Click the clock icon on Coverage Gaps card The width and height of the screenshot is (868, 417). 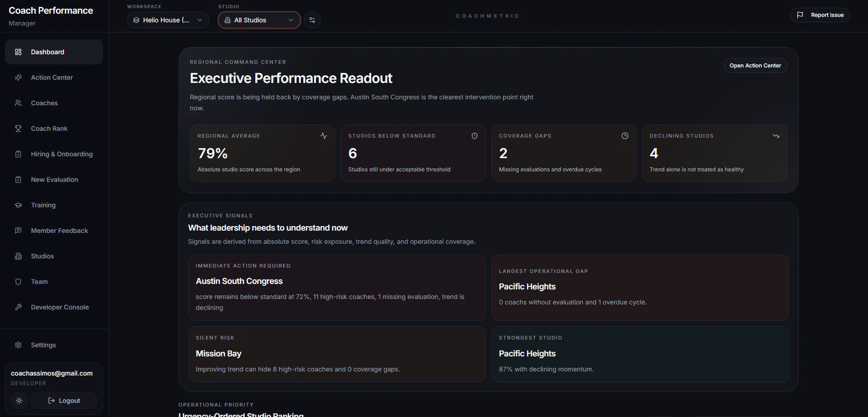[x=625, y=136]
